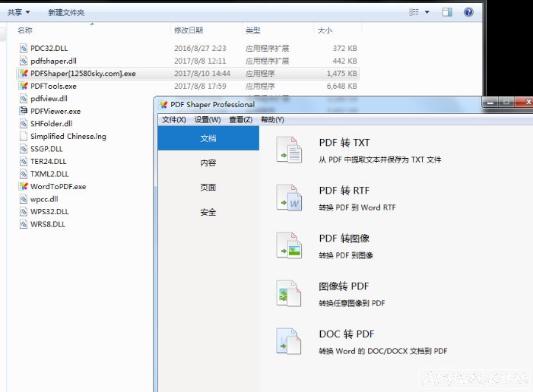Image resolution: width=533 pixels, height=392 pixels.
Task: Click 新建文件夹 in Explorer toolbar
Action: 66,13
